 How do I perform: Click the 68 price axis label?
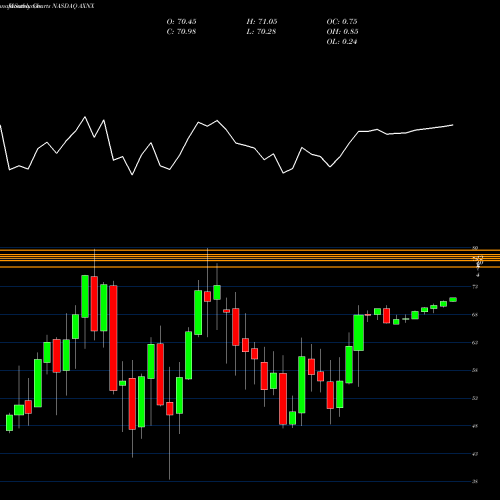pos(476,315)
